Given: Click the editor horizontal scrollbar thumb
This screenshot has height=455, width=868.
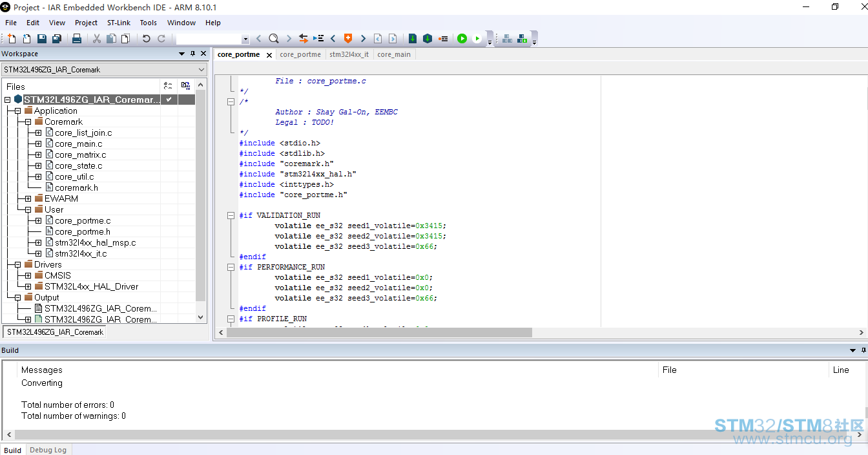Looking at the screenshot, I should coord(380,332).
